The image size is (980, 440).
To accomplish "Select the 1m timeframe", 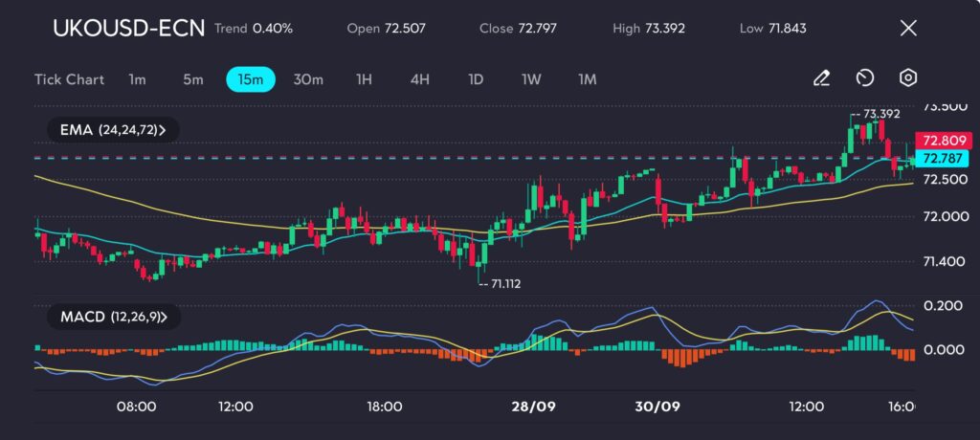I will pyautogui.click(x=137, y=79).
